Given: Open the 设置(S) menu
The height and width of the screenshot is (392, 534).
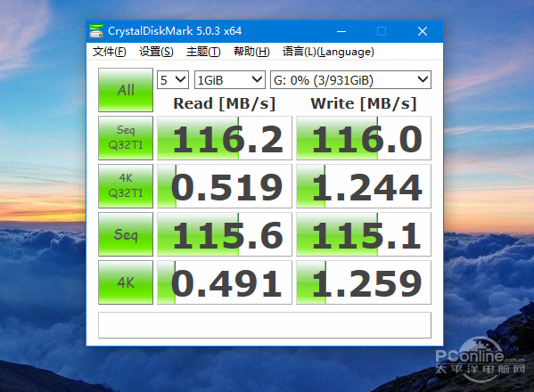Looking at the screenshot, I should click(156, 52).
